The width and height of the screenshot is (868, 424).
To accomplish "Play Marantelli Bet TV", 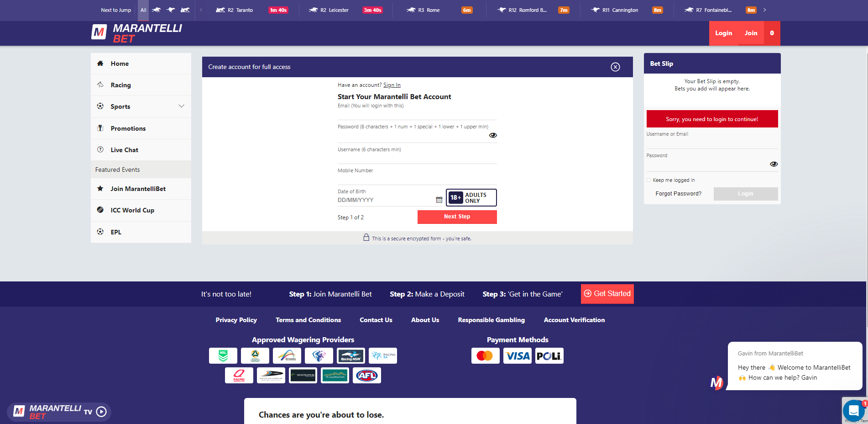I will click(x=102, y=412).
